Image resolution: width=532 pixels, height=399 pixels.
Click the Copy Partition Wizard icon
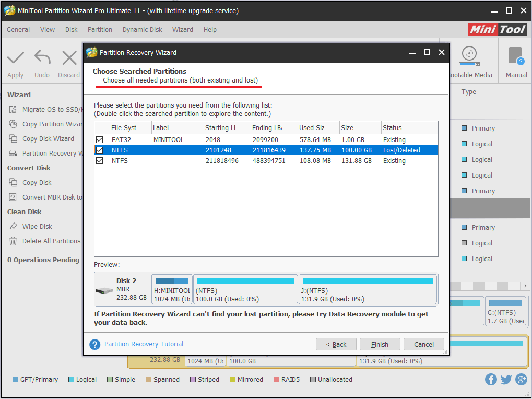(x=13, y=124)
